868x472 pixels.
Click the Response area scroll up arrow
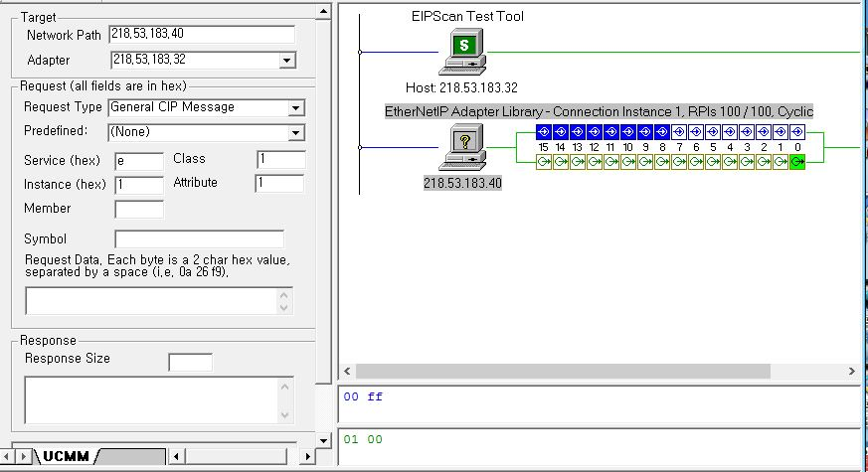(x=284, y=387)
